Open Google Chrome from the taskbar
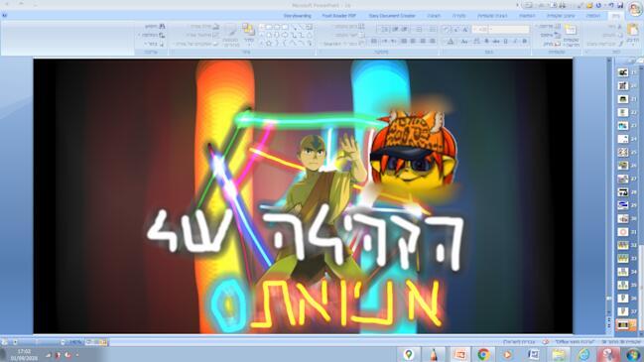644x362 pixels. click(483, 354)
